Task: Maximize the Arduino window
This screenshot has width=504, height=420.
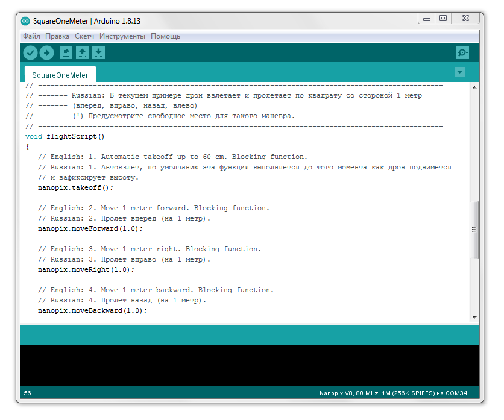Action: coord(443,18)
